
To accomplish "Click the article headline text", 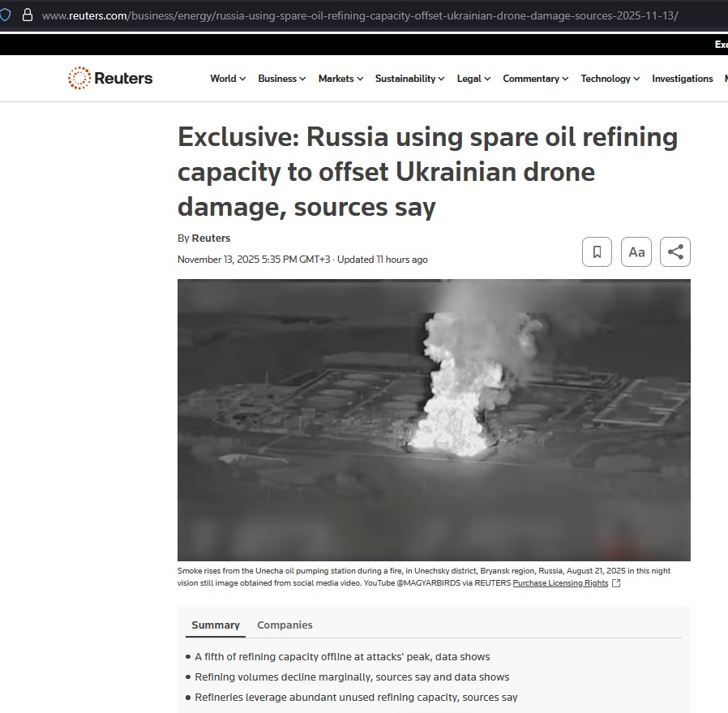I will click(x=427, y=171).
